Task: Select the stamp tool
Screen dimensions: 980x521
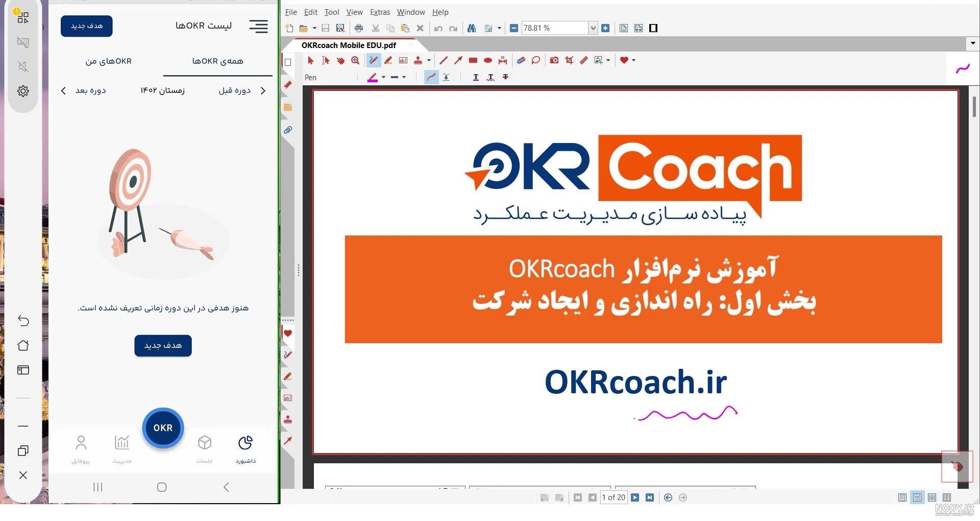Action: [x=418, y=60]
